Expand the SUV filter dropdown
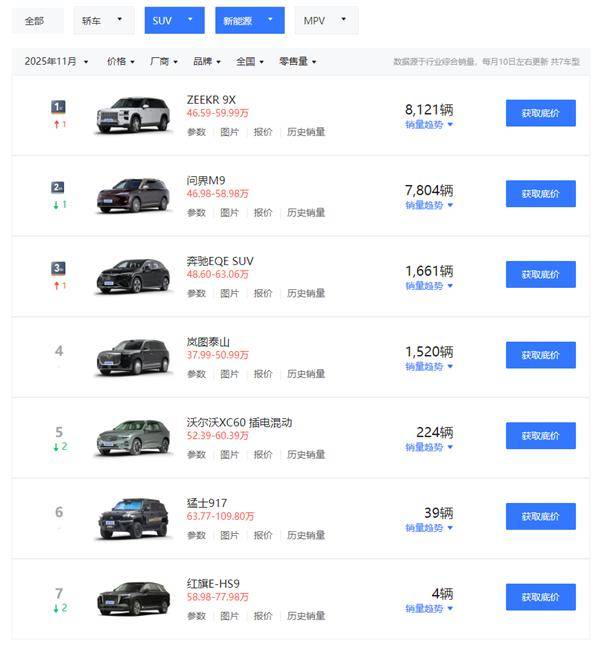600x648 pixels. coord(174,20)
